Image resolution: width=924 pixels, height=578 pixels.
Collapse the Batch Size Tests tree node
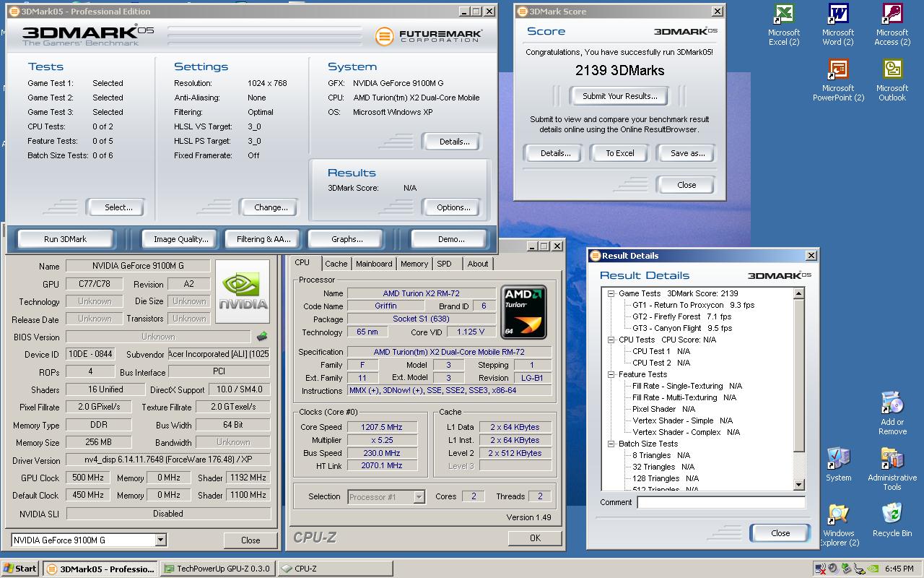(611, 444)
